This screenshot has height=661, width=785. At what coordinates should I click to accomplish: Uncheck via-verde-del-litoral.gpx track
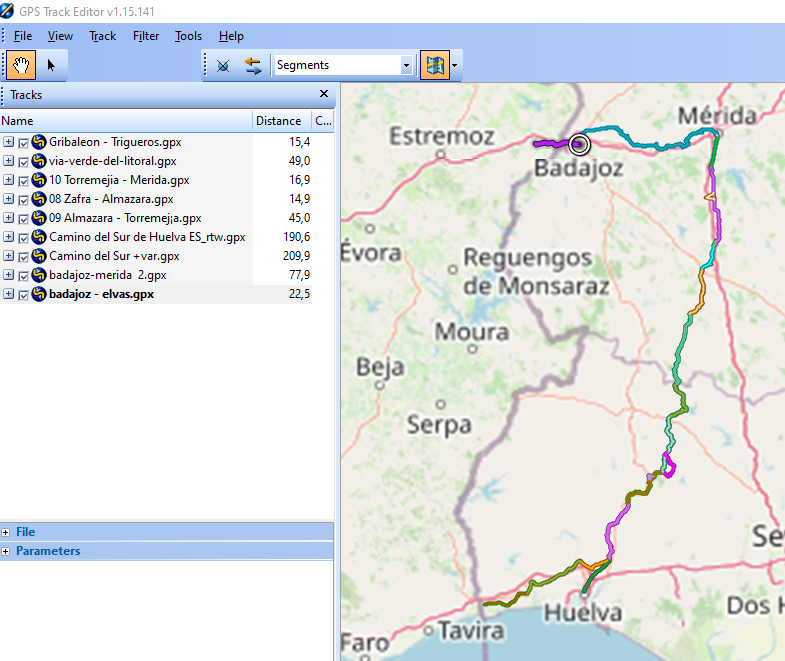23,162
